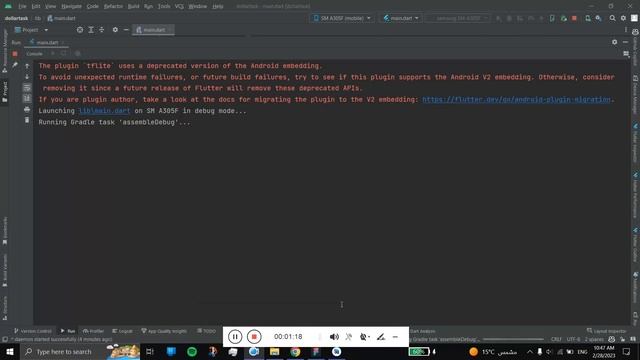Open the Code menu

coord(93,7)
